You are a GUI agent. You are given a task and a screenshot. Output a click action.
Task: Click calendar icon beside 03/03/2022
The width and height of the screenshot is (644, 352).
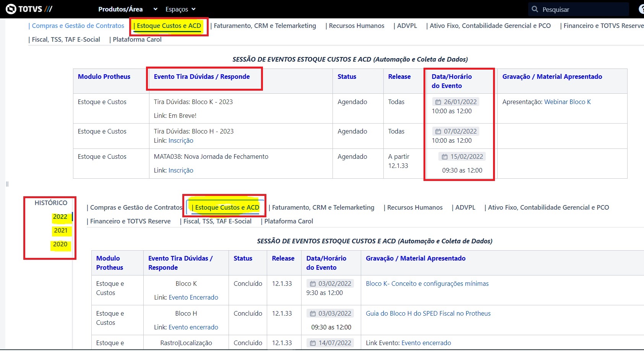(313, 314)
